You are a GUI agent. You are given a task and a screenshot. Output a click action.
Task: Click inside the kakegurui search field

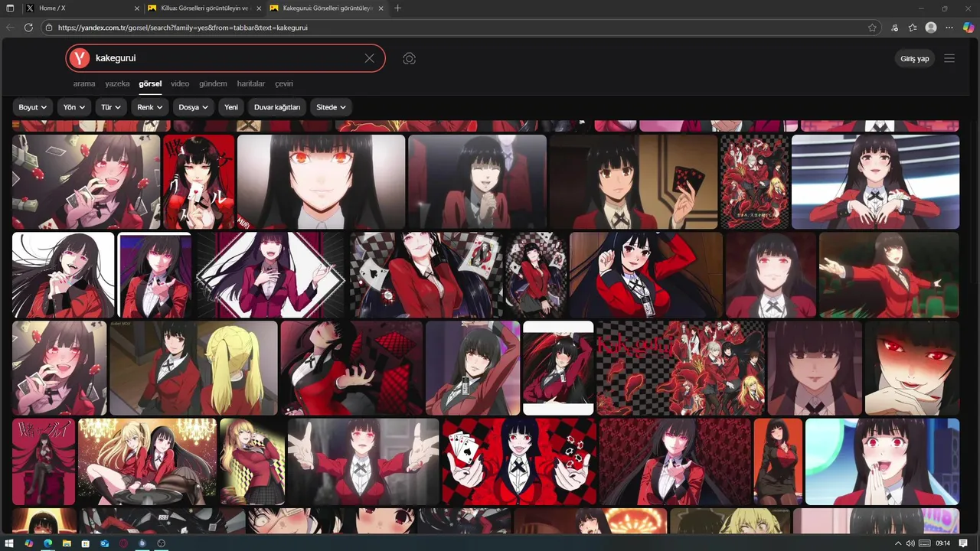(226, 58)
